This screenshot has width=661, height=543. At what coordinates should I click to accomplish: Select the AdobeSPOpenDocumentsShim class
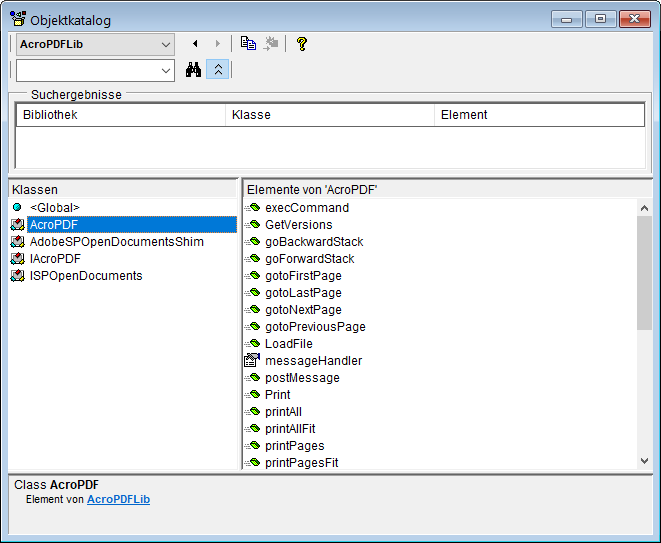pos(116,242)
